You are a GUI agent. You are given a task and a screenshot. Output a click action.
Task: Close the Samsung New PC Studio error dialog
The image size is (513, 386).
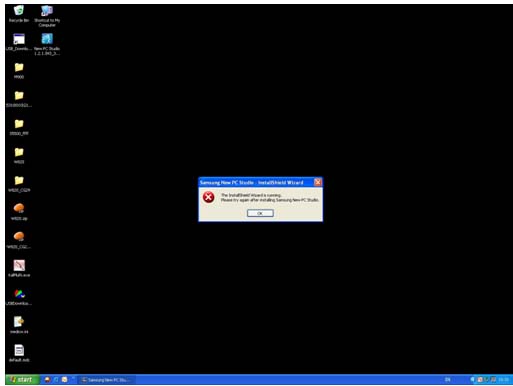pos(318,182)
